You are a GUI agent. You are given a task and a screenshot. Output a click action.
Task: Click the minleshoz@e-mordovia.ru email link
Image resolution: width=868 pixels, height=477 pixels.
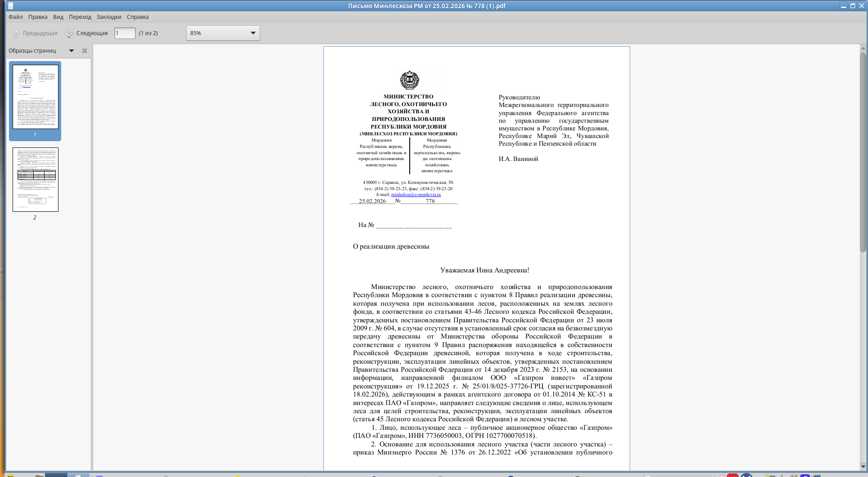click(x=416, y=195)
